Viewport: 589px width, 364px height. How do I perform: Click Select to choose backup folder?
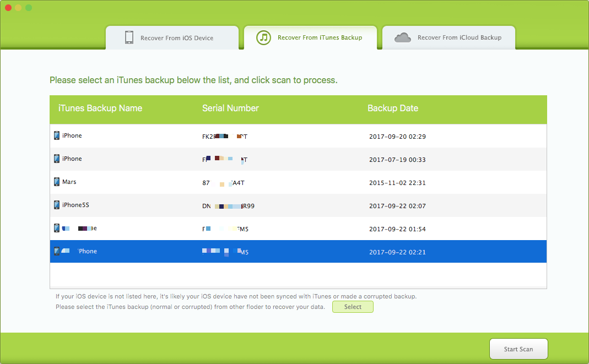click(353, 307)
